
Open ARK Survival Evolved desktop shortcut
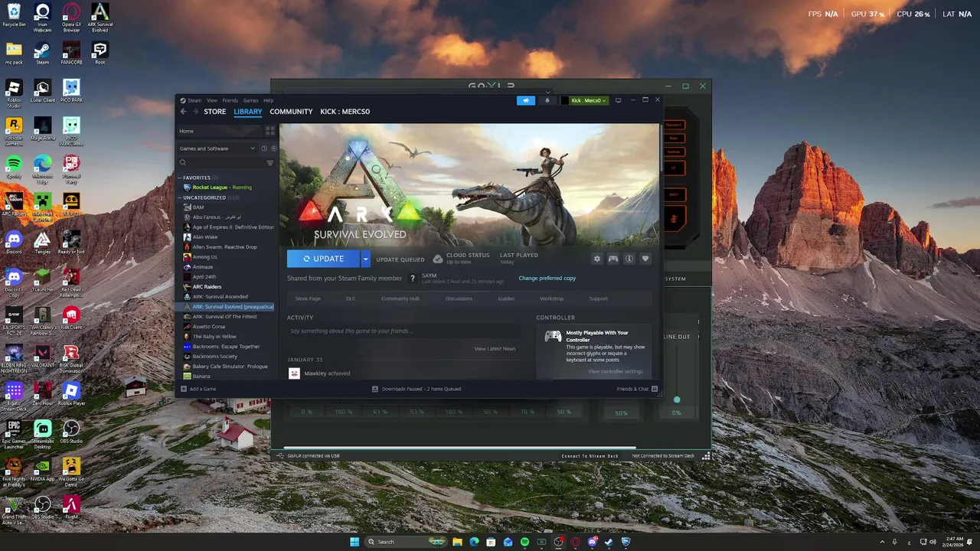click(100, 12)
